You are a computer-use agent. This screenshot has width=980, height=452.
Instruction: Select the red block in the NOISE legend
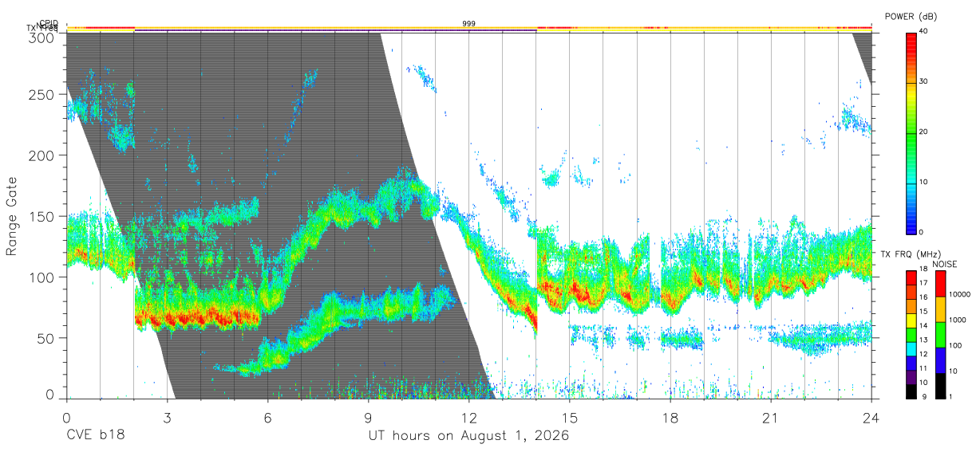point(940,283)
